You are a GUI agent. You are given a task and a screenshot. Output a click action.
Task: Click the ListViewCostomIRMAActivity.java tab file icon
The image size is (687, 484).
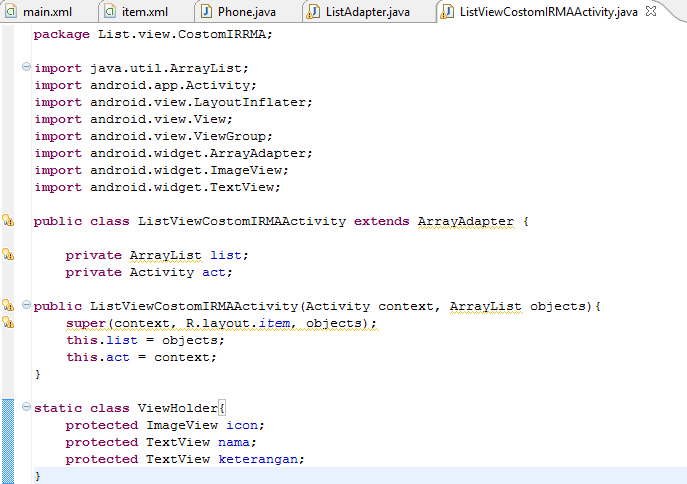447,11
